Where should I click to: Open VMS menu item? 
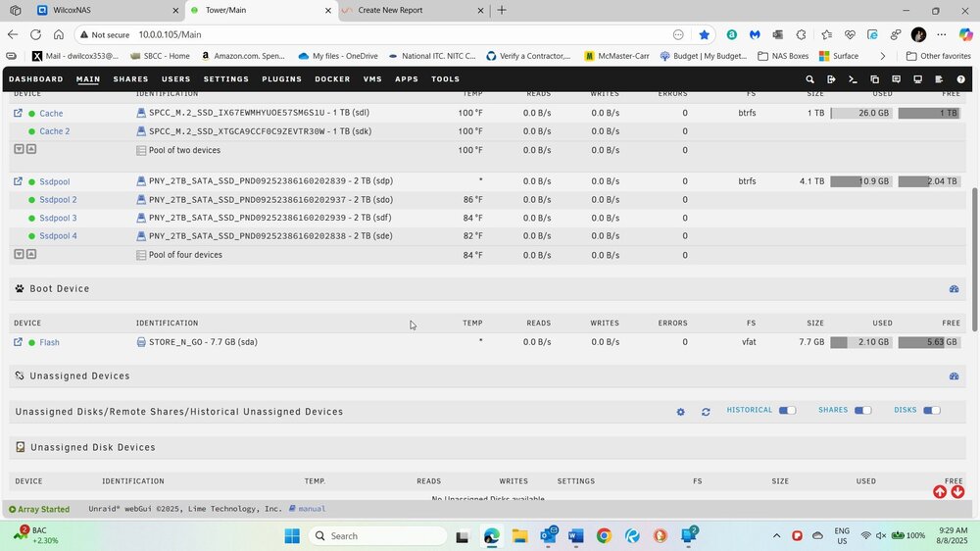tap(372, 79)
